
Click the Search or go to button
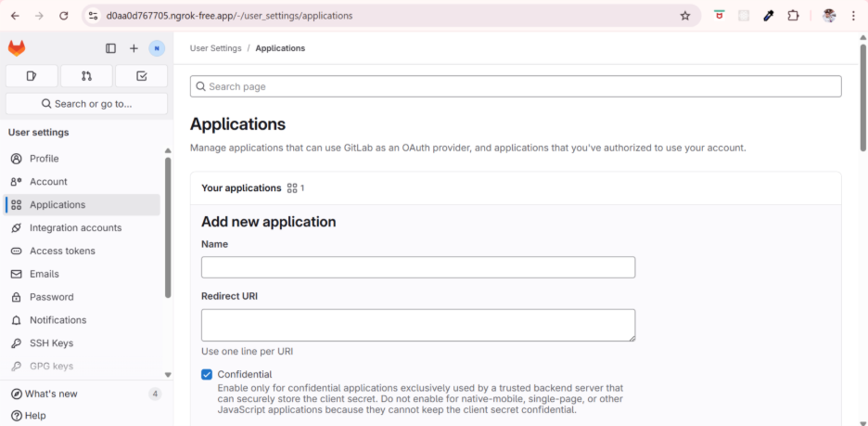[86, 104]
